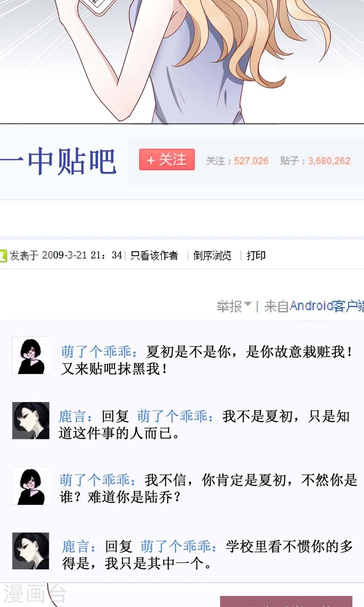Open the 一中贴吧 forum title
This screenshot has height=607, width=364.
pos(58,161)
